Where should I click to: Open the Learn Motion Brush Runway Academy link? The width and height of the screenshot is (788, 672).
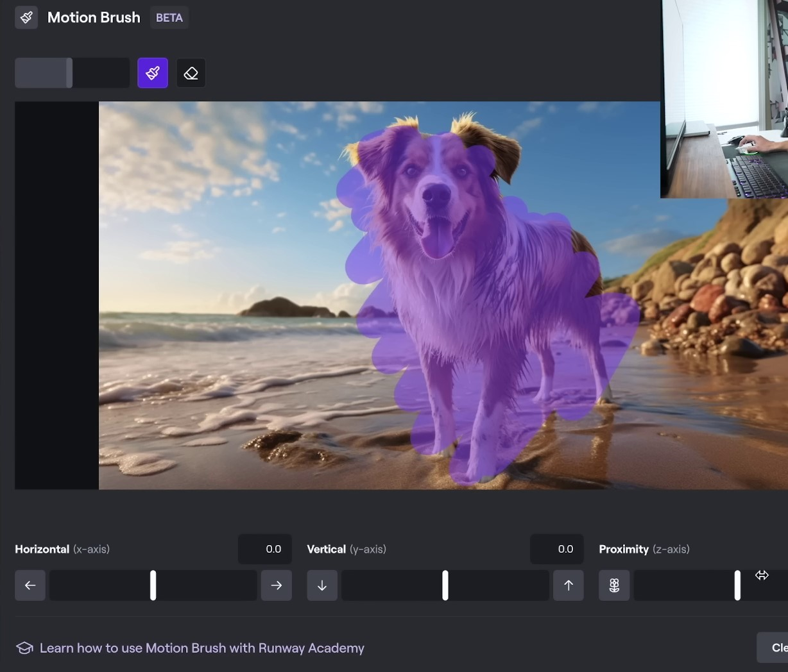pos(201,648)
